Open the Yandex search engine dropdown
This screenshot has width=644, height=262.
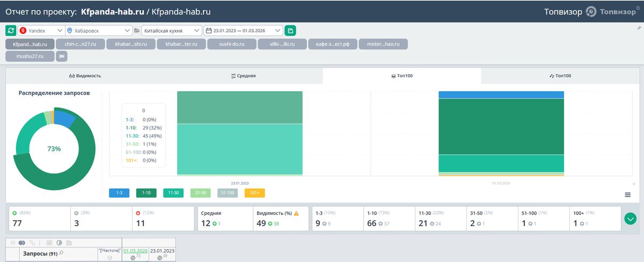[x=41, y=31]
